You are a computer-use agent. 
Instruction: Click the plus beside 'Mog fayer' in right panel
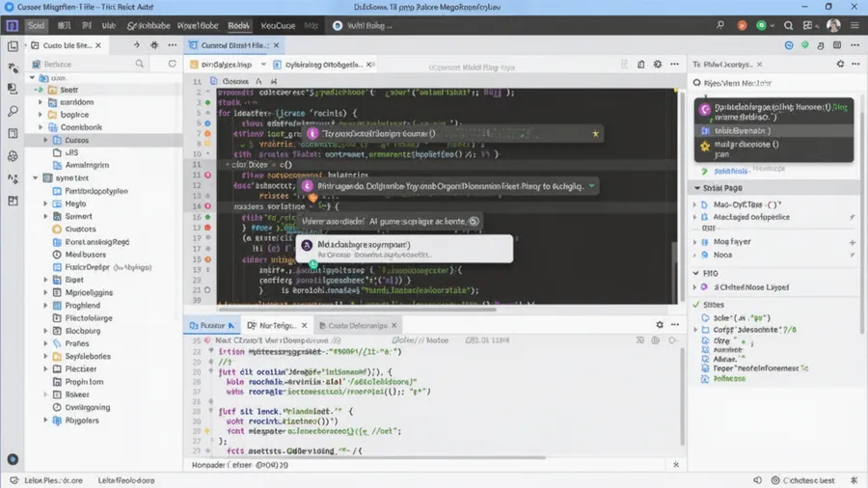pyautogui.click(x=853, y=242)
